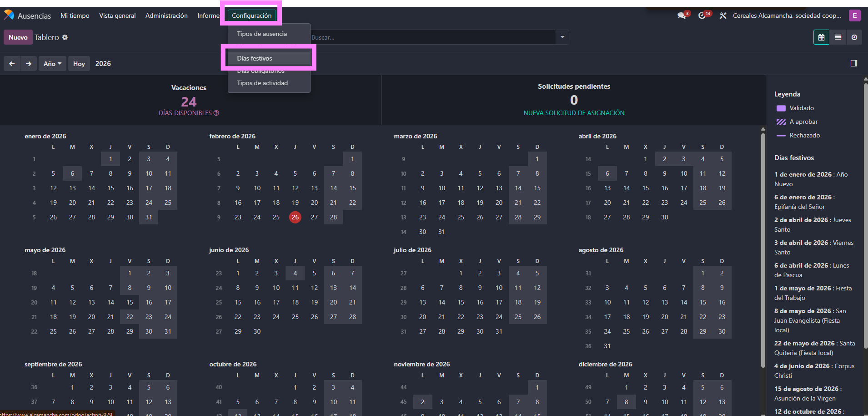Click the Nuevo button
This screenshot has width=868, height=416.
(18, 37)
